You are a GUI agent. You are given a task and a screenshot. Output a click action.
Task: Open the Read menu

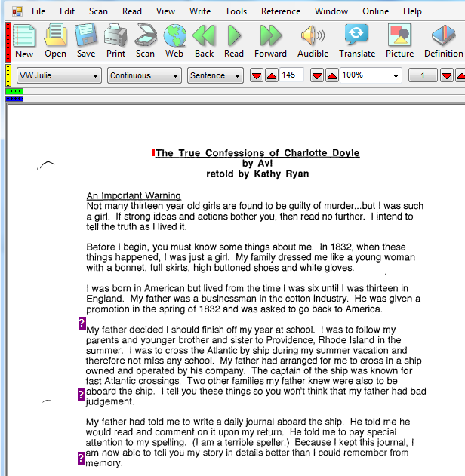click(x=132, y=11)
